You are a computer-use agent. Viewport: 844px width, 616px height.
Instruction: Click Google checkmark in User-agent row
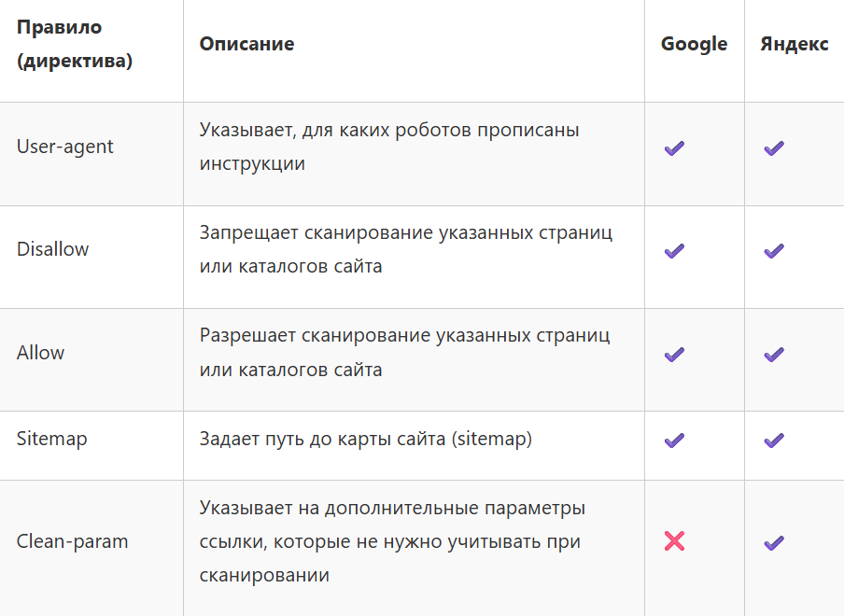[674, 148]
